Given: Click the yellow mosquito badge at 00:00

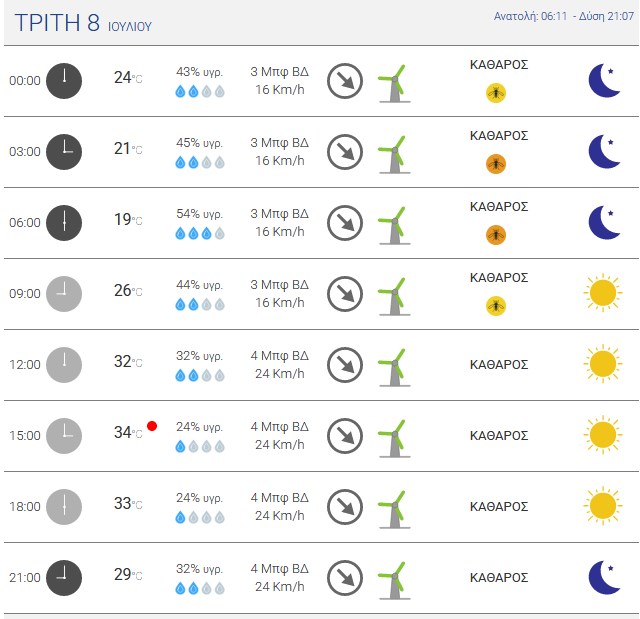Looking at the screenshot, I should click(496, 93).
